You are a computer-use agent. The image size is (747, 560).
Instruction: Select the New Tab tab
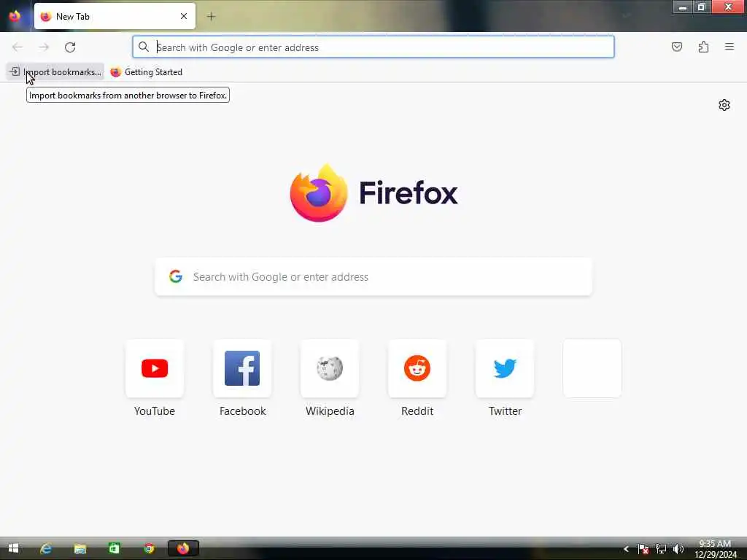pos(115,16)
